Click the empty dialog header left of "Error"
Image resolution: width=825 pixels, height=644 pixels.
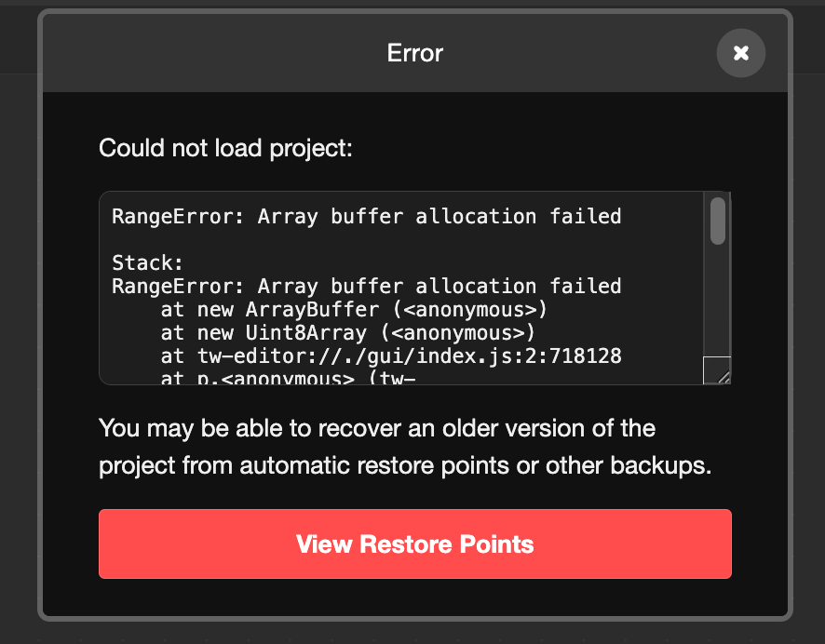coord(186,53)
